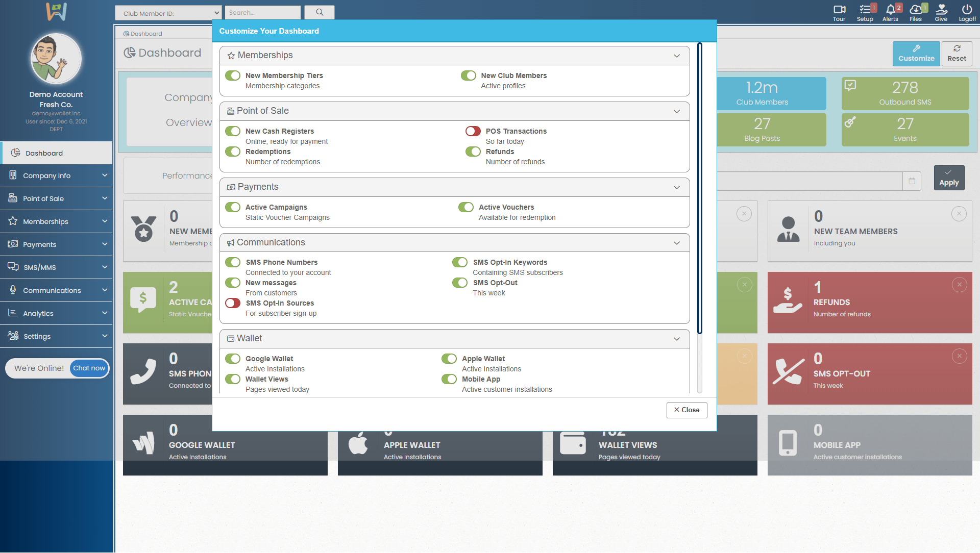Click the Logoff power icon
The image size is (980, 553).
tap(967, 12)
